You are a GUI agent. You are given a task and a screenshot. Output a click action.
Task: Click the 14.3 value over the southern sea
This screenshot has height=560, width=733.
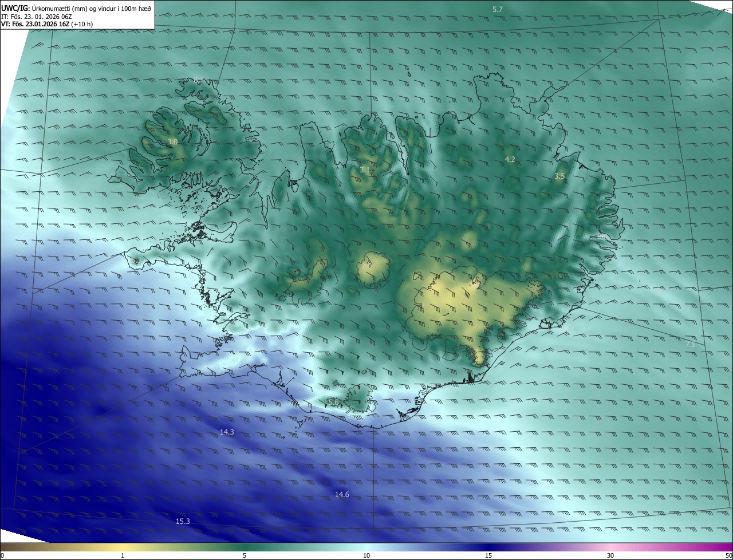[227, 432]
